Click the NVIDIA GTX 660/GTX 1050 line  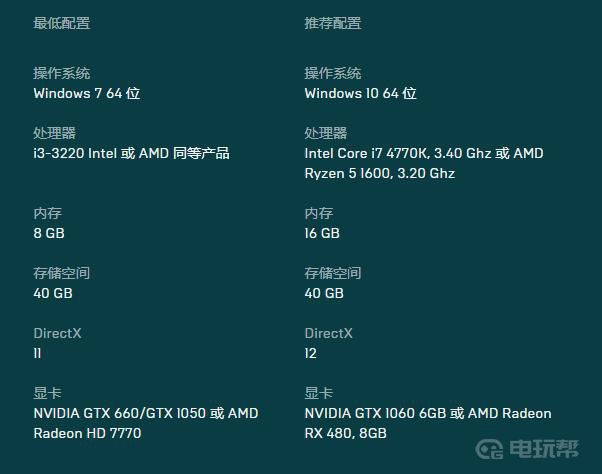click(x=146, y=413)
